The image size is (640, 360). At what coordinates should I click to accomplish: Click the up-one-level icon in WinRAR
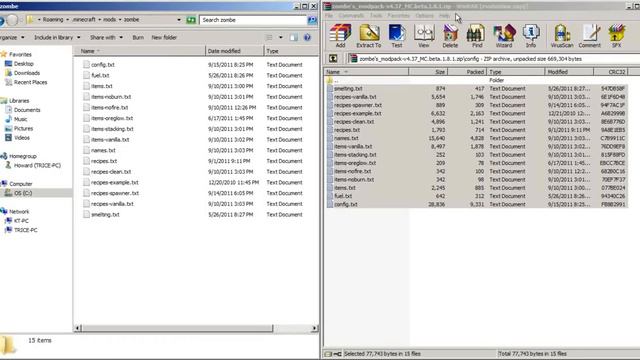pos(333,58)
